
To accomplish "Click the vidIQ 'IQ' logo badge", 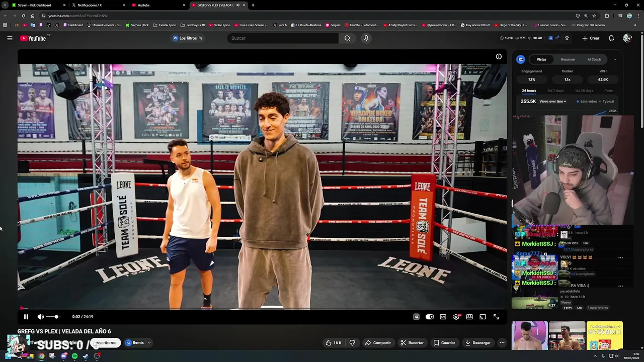I will pos(521,59).
